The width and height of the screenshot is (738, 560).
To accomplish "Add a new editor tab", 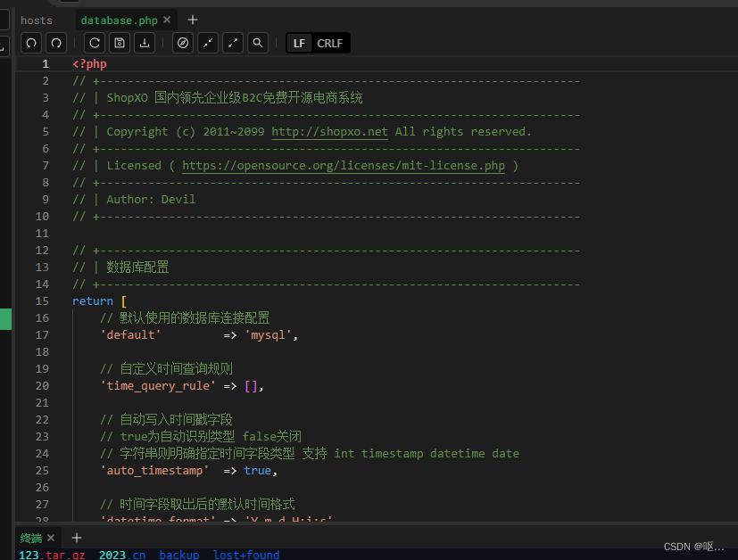I will (193, 20).
